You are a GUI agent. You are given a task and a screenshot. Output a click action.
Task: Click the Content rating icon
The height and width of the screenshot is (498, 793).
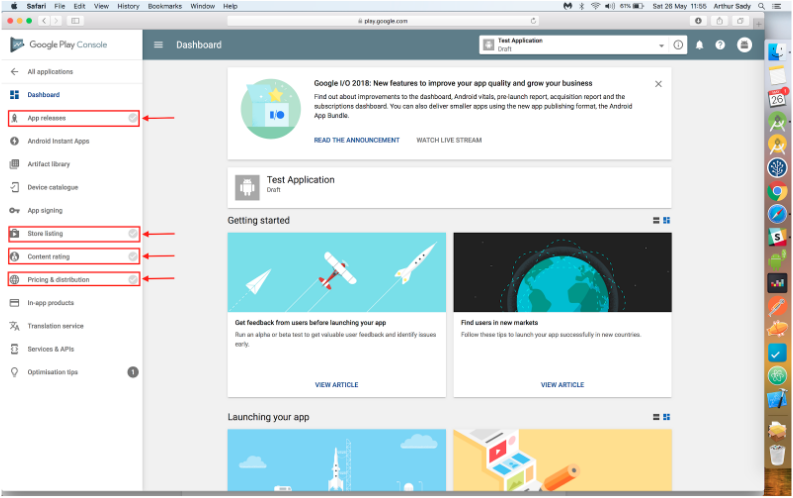click(x=15, y=256)
